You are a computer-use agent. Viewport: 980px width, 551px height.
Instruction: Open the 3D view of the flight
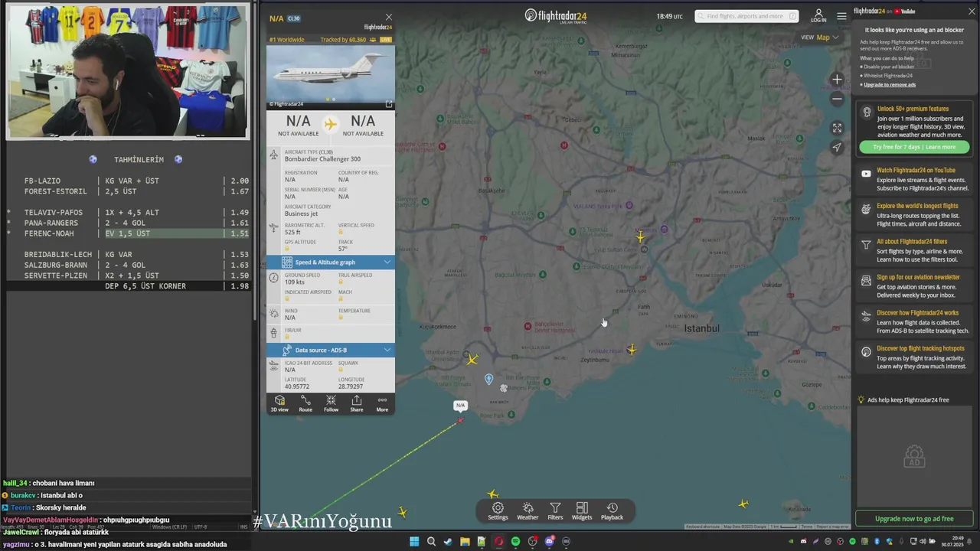(x=279, y=403)
